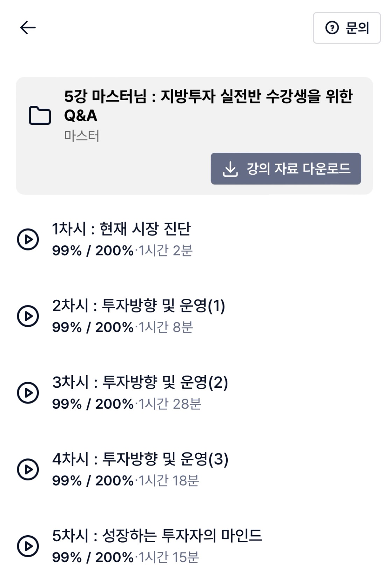The width and height of the screenshot is (389, 588).
Task: Start 3차시 lesson via play icon
Action: pyautogui.click(x=28, y=393)
